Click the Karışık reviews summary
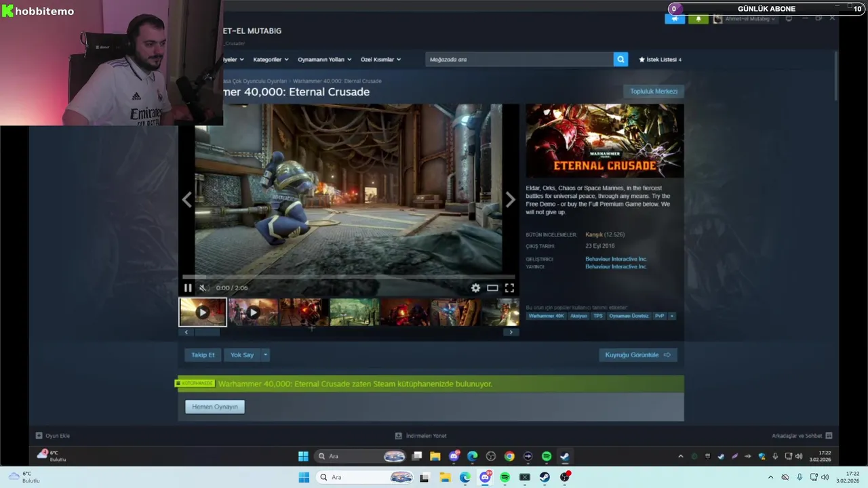 tap(594, 235)
